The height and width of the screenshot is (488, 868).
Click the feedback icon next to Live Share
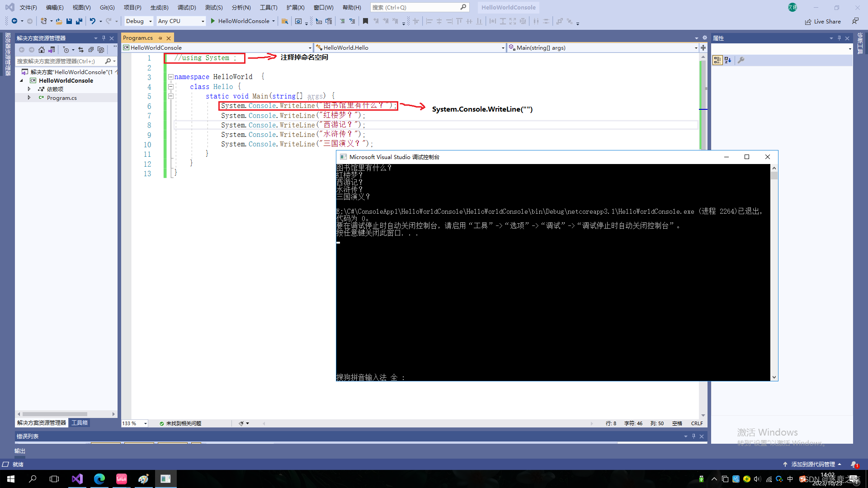[x=855, y=21]
